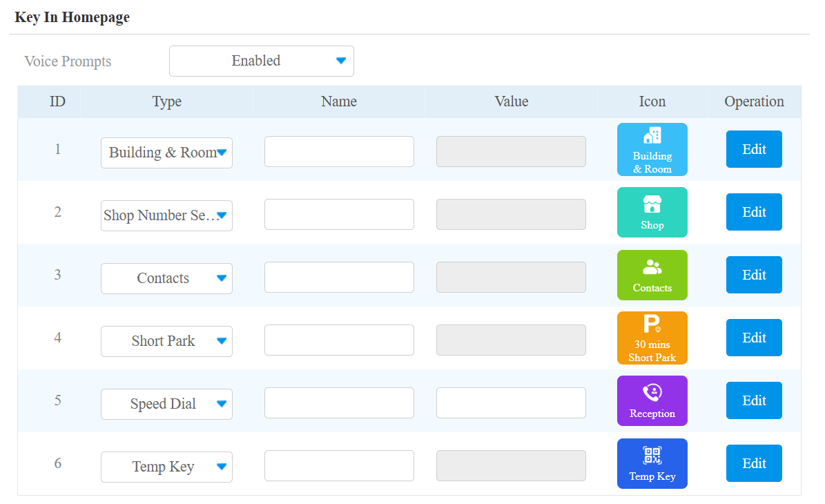Image resolution: width=825 pixels, height=504 pixels.
Task: Click the blue Temp Key icon tile
Action: (652, 463)
